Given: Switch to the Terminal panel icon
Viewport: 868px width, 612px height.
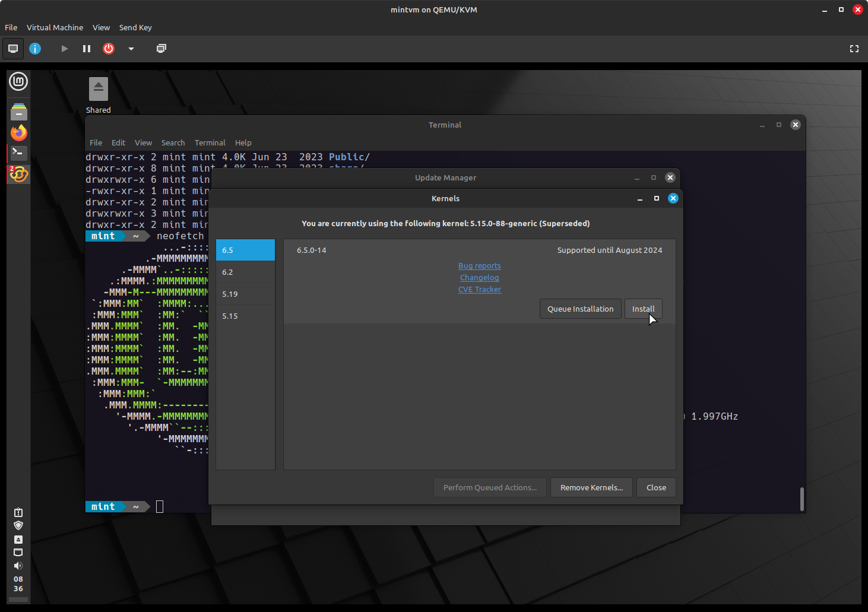Looking at the screenshot, I should (19, 153).
